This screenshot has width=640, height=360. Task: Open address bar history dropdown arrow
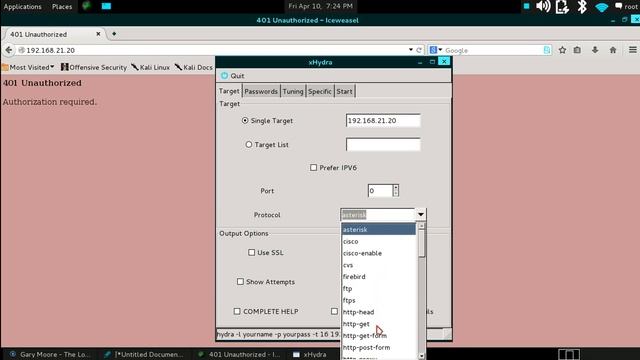click(411, 50)
